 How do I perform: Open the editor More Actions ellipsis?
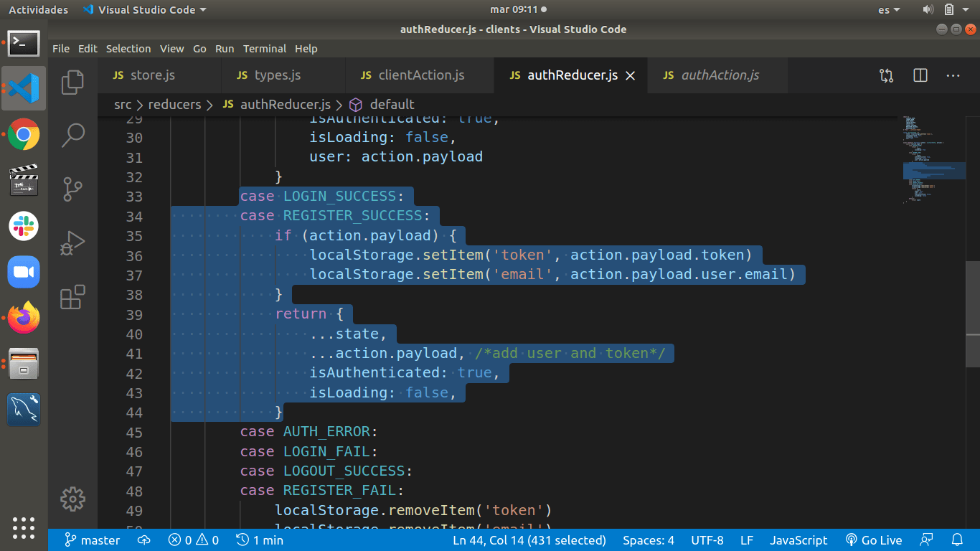click(x=953, y=75)
